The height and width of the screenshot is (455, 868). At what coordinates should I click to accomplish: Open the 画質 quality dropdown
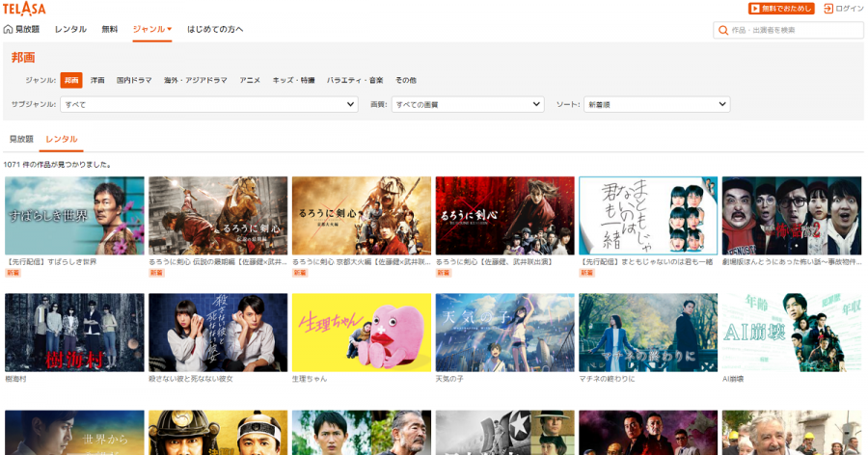(468, 104)
